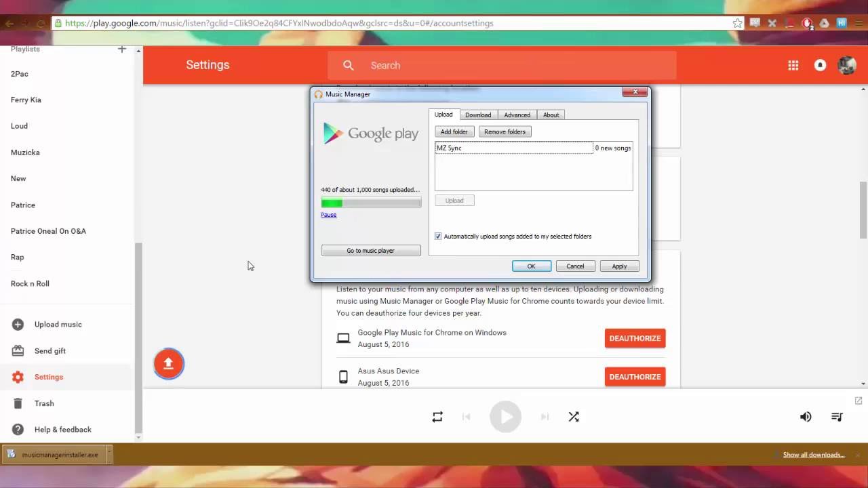Click the Send gift icon

point(18,351)
